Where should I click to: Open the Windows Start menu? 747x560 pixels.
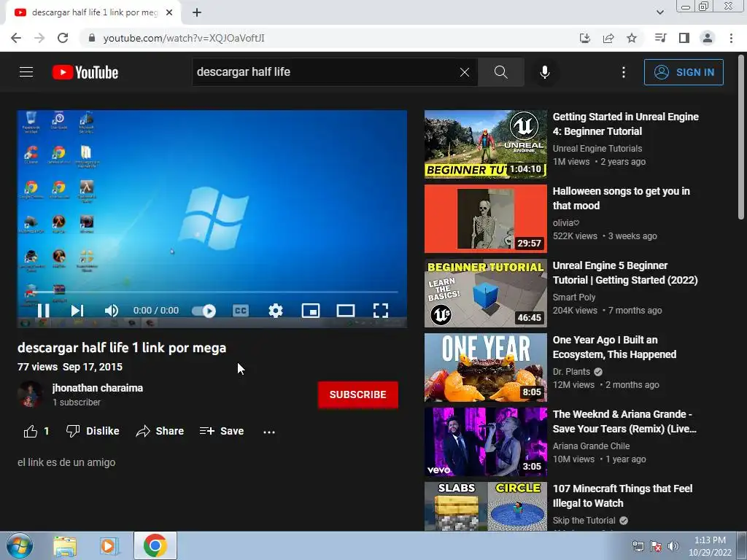click(19, 545)
